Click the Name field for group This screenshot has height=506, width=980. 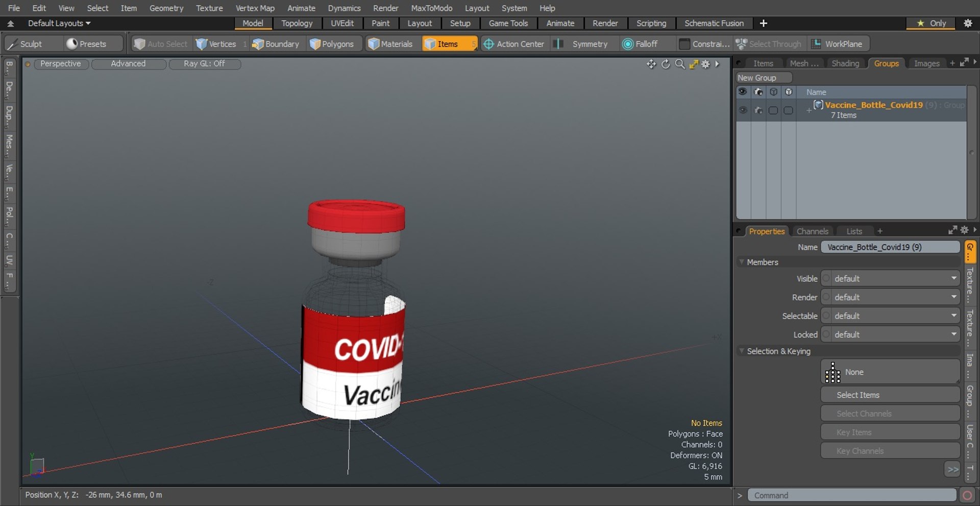pyautogui.click(x=891, y=247)
